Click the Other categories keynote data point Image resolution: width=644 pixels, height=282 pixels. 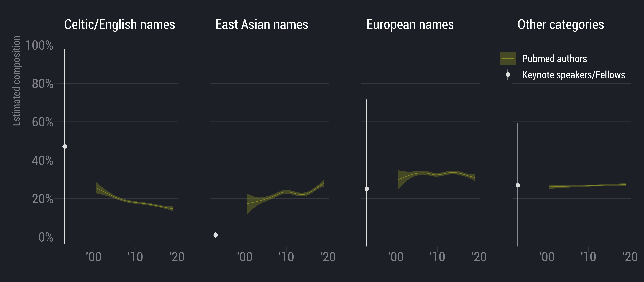[x=518, y=185]
